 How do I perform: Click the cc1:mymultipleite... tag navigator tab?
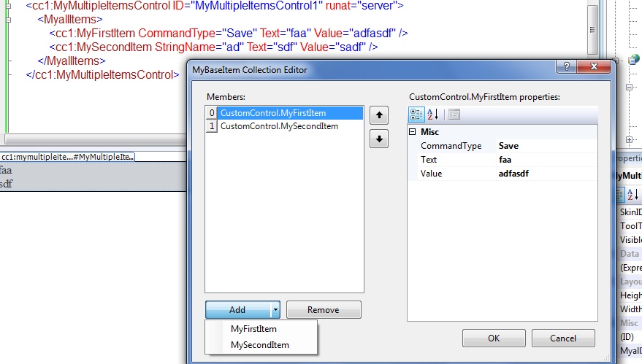(x=67, y=157)
